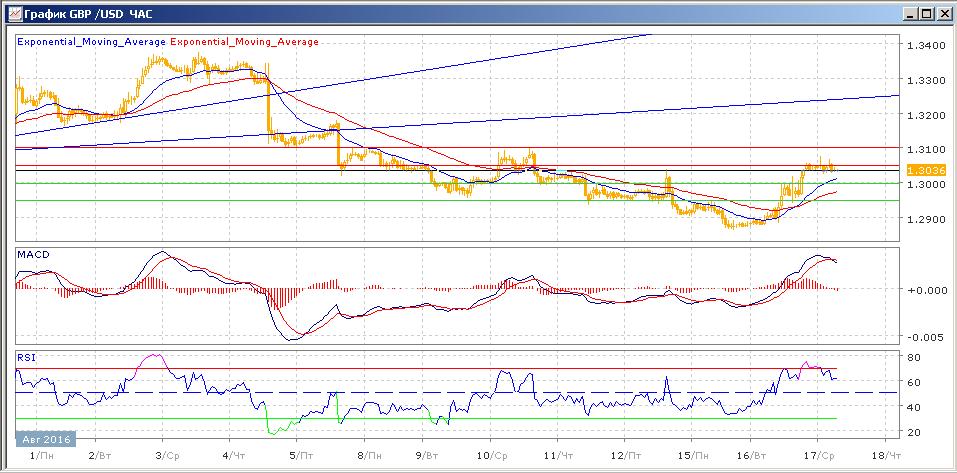Click the 20 level on RSI axis
This screenshot has width=957, height=473.
915,432
